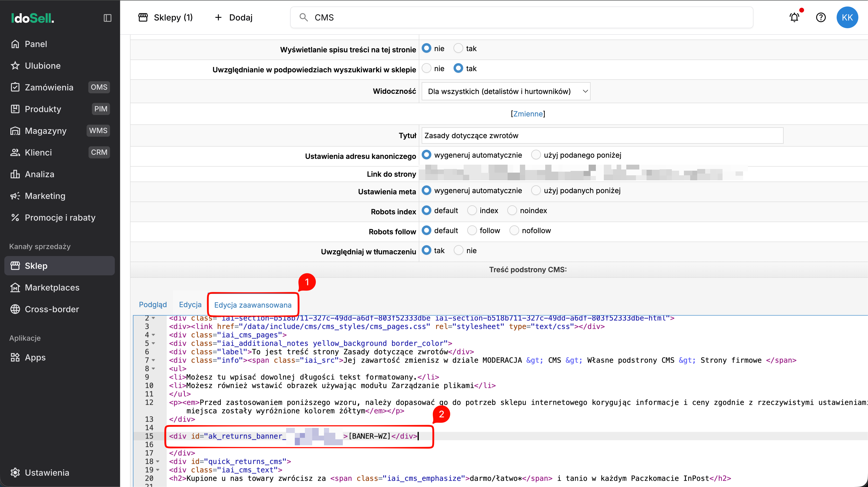Open the Edycja zaawansowana tab
The width and height of the screenshot is (868, 487).
[x=253, y=305]
